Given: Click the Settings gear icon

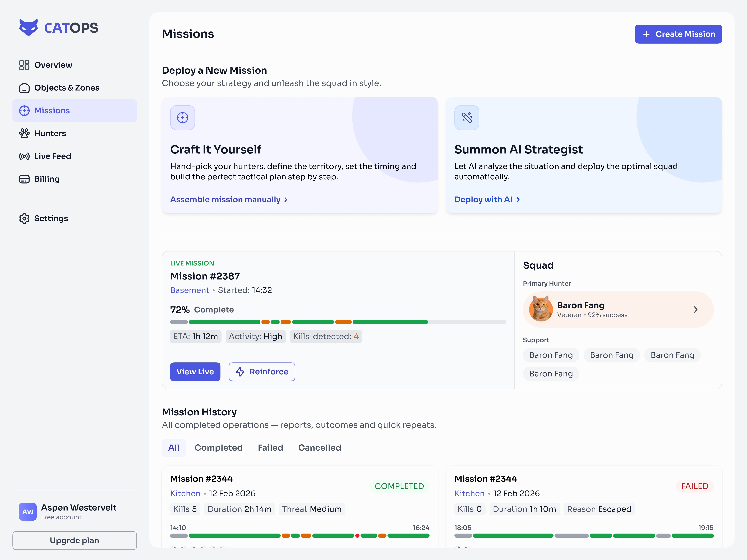Looking at the screenshot, I should coord(24,218).
